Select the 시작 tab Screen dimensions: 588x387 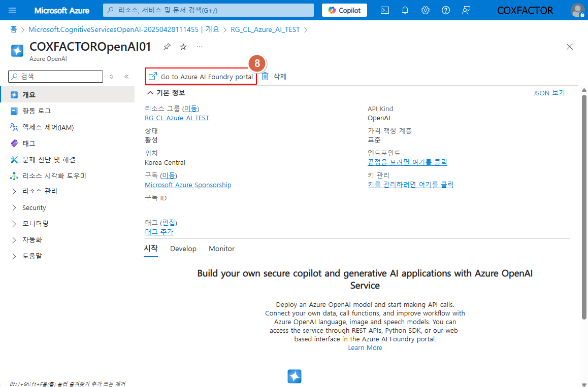(x=151, y=249)
